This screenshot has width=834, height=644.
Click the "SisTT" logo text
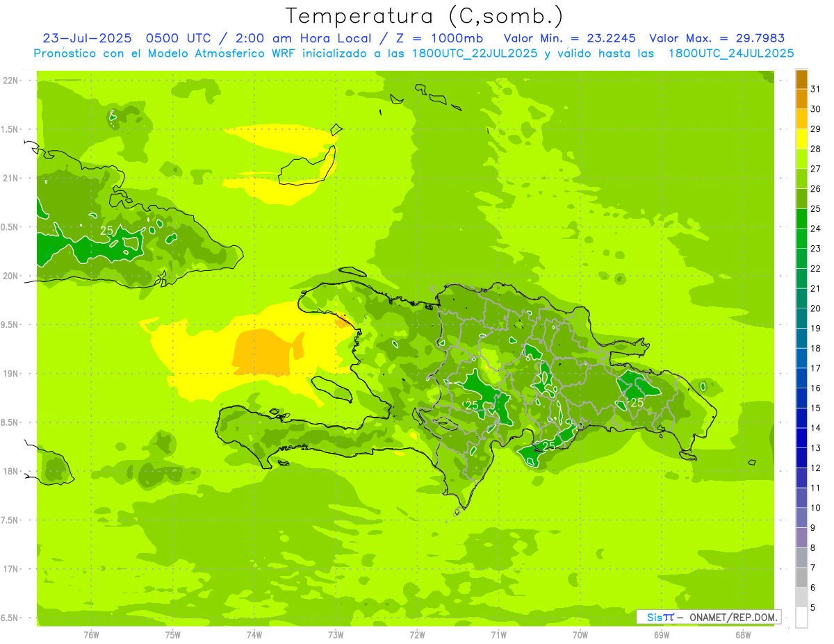660,617
